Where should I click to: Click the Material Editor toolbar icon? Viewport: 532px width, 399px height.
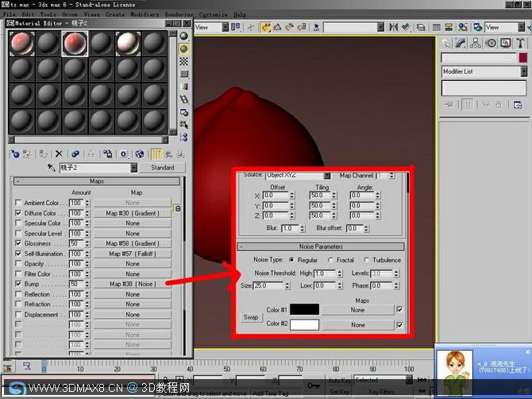pyautogui.click(x=463, y=27)
